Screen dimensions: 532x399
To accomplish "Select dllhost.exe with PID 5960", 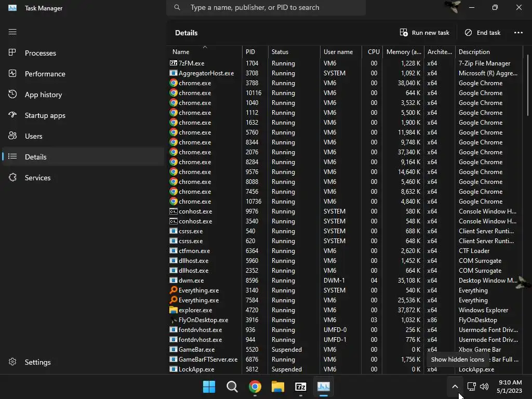I will (345, 261).
